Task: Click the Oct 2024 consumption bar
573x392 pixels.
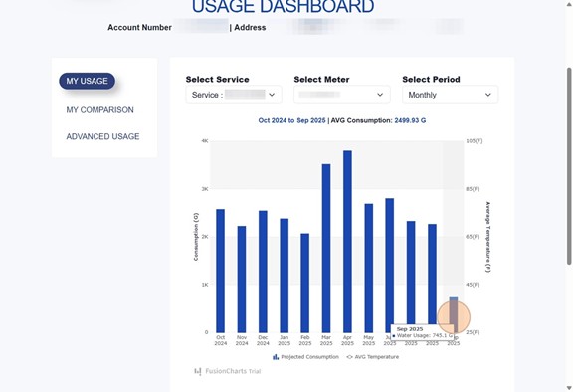Action: [221, 271]
